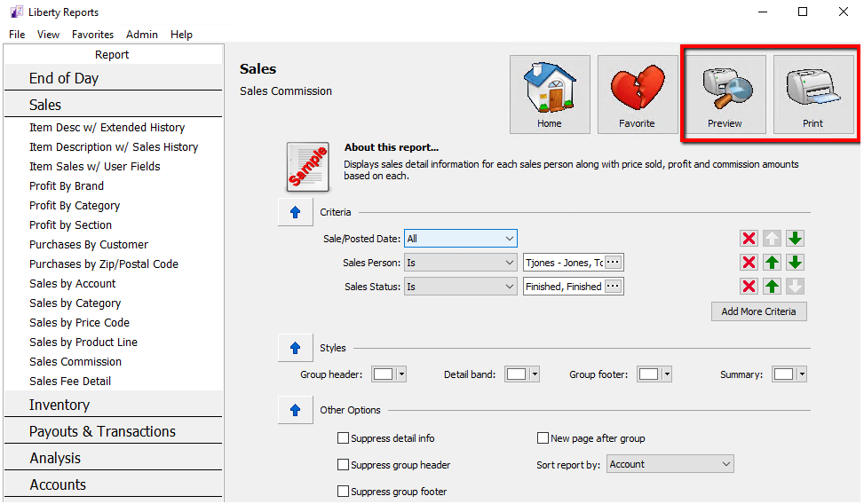
Task: Select Purchases by Zip/Postal Code report
Action: point(104,264)
